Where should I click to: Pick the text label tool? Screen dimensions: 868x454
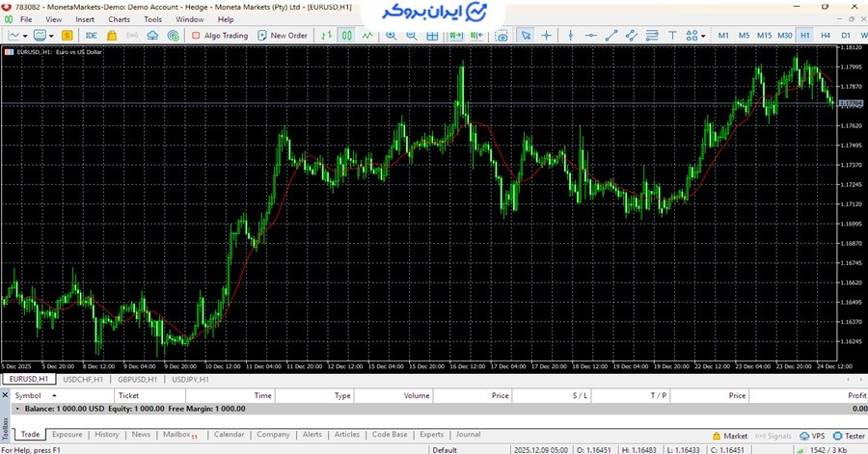672,36
